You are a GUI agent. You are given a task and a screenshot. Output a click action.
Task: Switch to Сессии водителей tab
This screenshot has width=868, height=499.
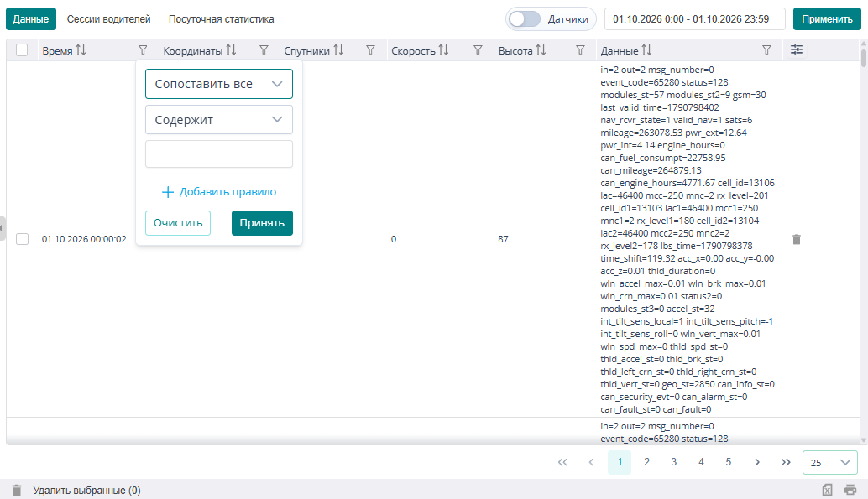(x=108, y=19)
